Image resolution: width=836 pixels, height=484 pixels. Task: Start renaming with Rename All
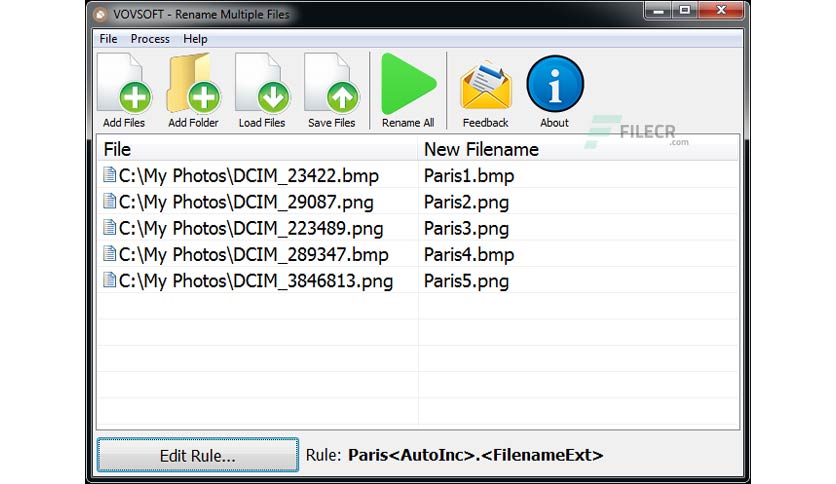tap(408, 91)
